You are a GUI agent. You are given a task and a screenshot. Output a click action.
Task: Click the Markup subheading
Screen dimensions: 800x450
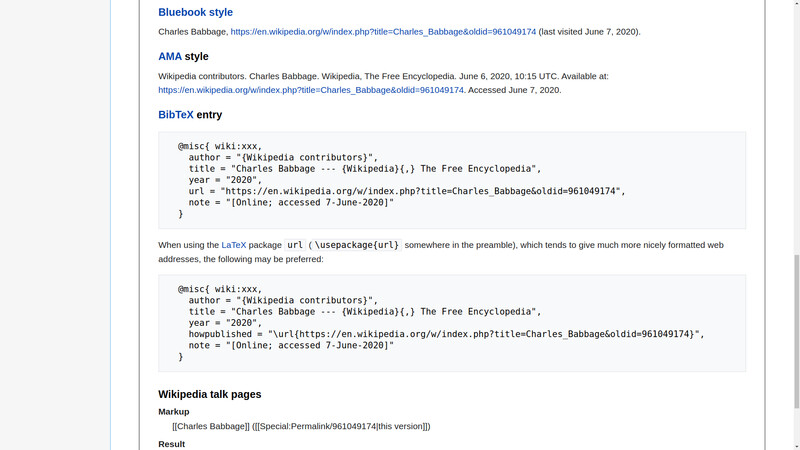click(173, 412)
